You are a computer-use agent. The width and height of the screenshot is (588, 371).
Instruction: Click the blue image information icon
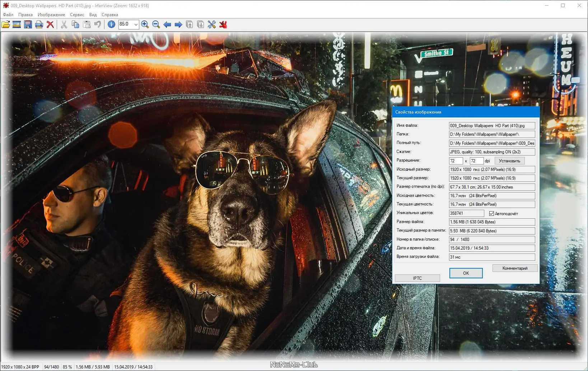click(111, 24)
